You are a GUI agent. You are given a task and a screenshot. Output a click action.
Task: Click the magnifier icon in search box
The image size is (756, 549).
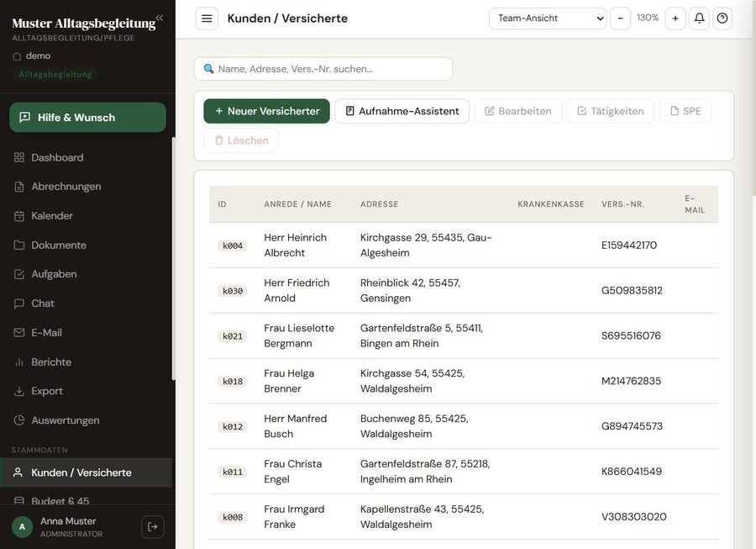tap(208, 69)
